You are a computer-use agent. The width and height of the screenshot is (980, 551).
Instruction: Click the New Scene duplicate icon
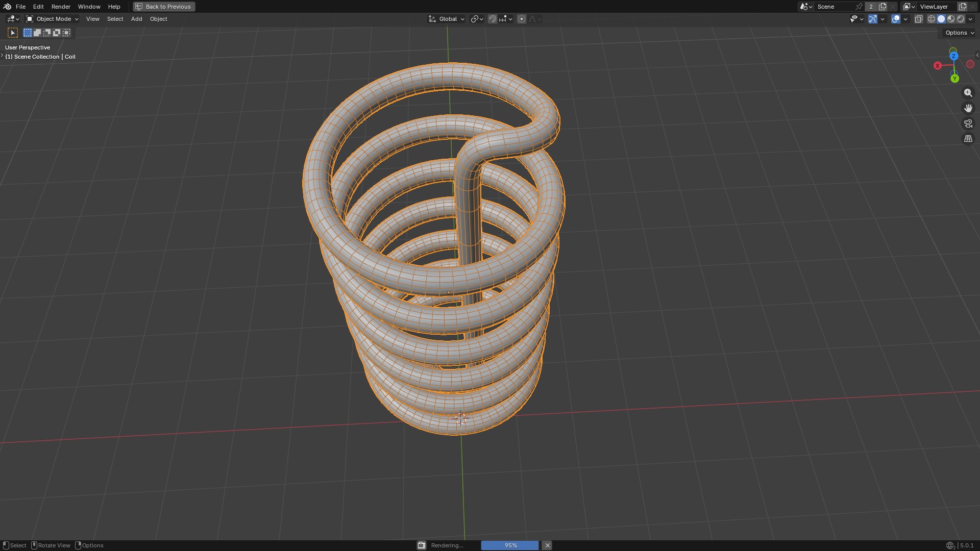pos(883,7)
